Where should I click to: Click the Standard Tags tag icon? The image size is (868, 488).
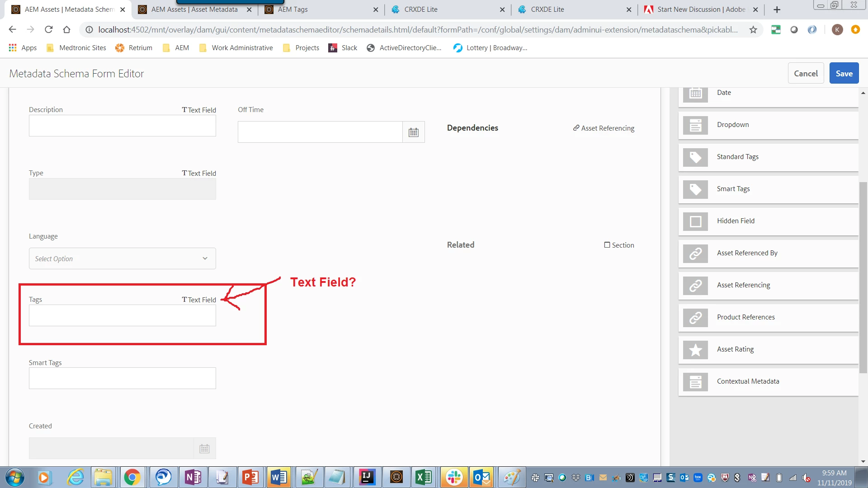click(x=695, y=157)
